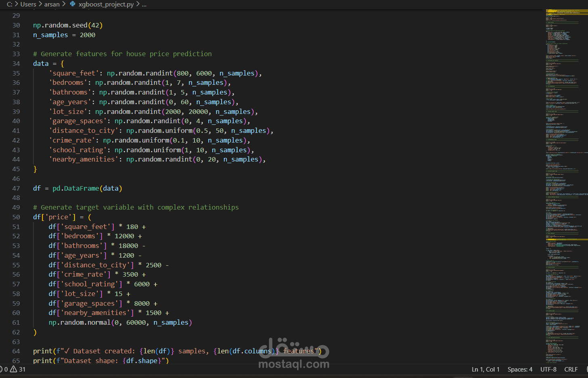Image resolution: width=588 pixels, height=378 pixels.
Task: Open Ln 1, Col 1 go-to-line indicator
Action: (485, 369)
